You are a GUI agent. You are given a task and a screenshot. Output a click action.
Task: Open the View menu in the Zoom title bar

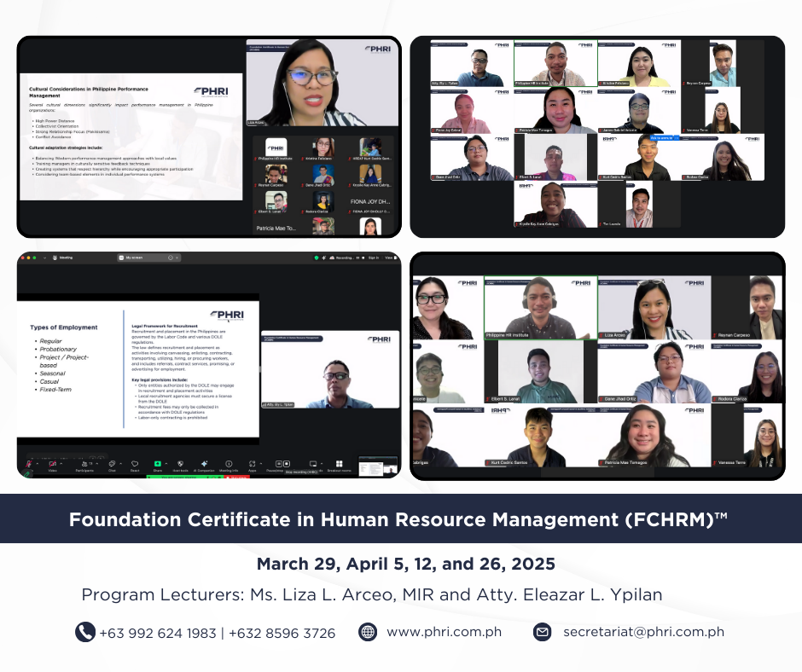390,258
